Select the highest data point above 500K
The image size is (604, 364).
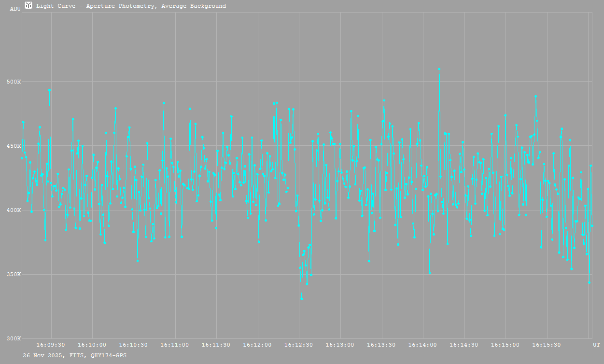439,69
